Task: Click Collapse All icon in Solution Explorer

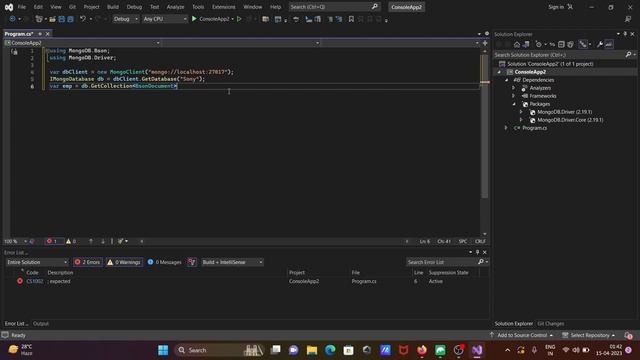Action: pyautogui.click(x=561, y=44)
